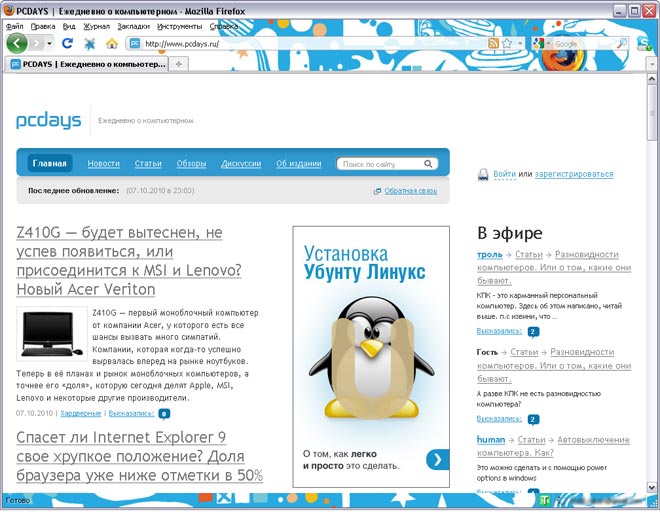Click the comment bubble under тролль post

533,332
